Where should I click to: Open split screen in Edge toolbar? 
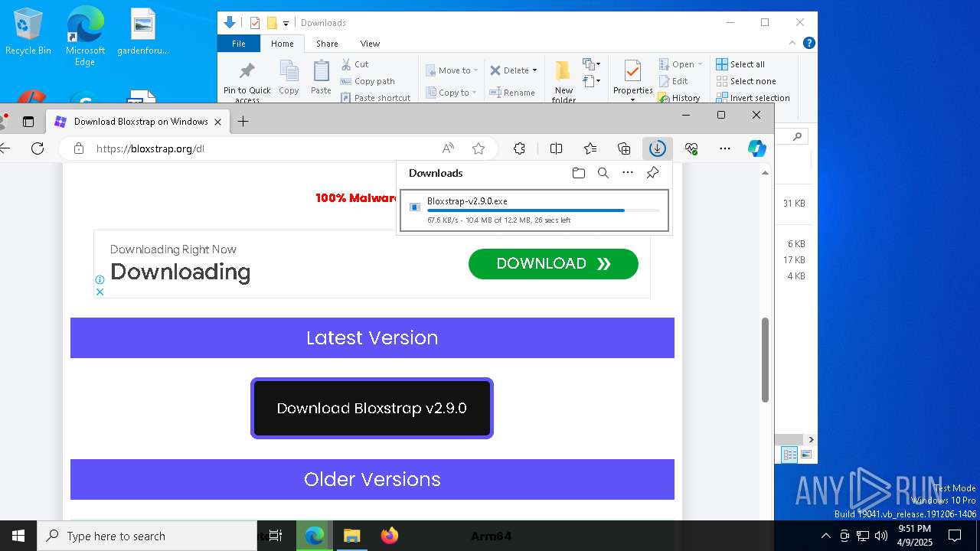click(557, 148)
